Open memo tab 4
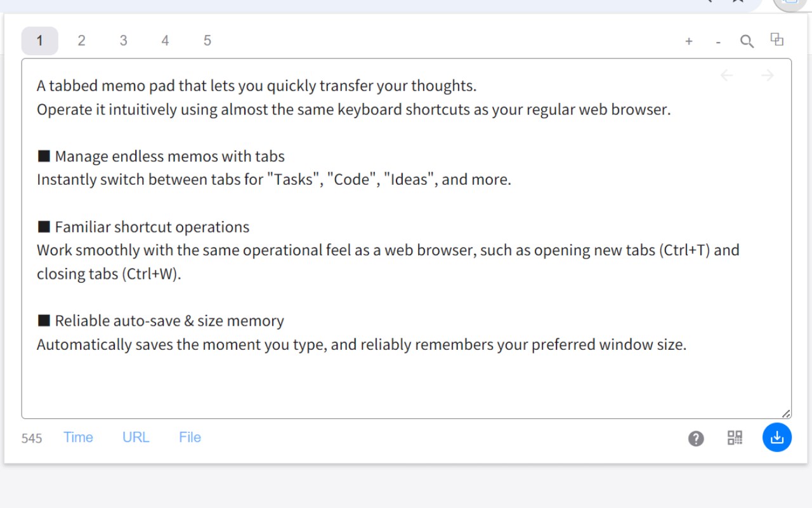The image size is (812, 508). (165, 41)
